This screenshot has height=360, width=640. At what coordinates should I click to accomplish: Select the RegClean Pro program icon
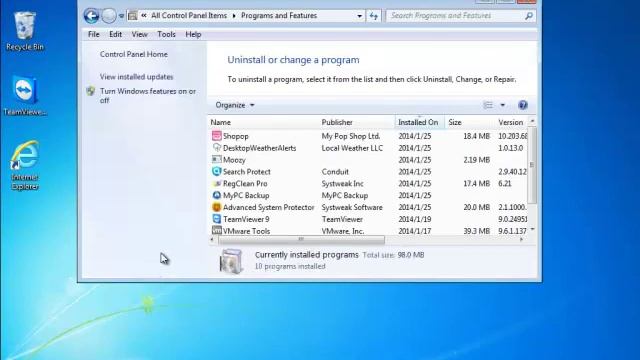(216, 183)
